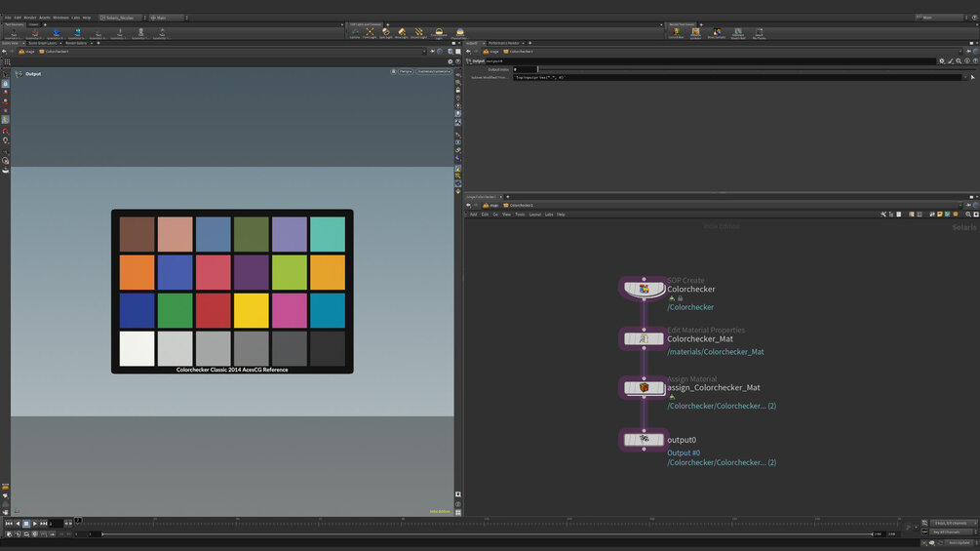Viewport: 980px width, 551px height.
Task: Jump to the last frame of the timeline
Action: (44, 524)
